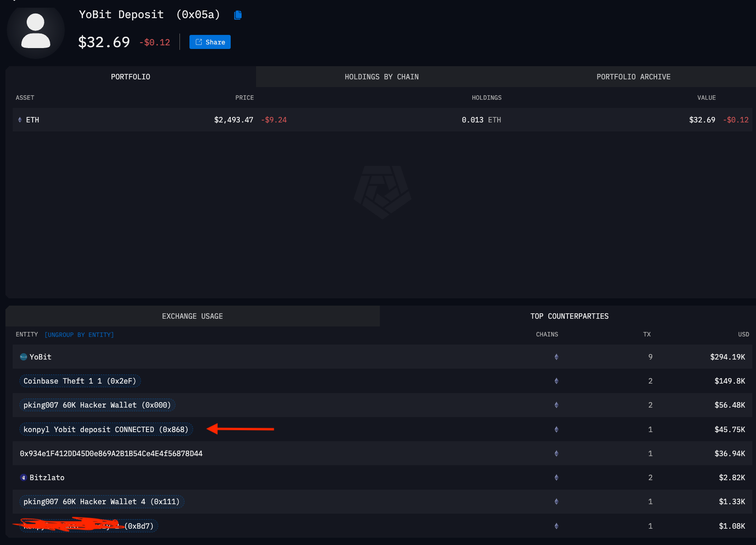Open pking007 60K Hacker Wallet 4 (0x111) tag
The height and width of the screenshot is (545, 756).
point(102,501)
